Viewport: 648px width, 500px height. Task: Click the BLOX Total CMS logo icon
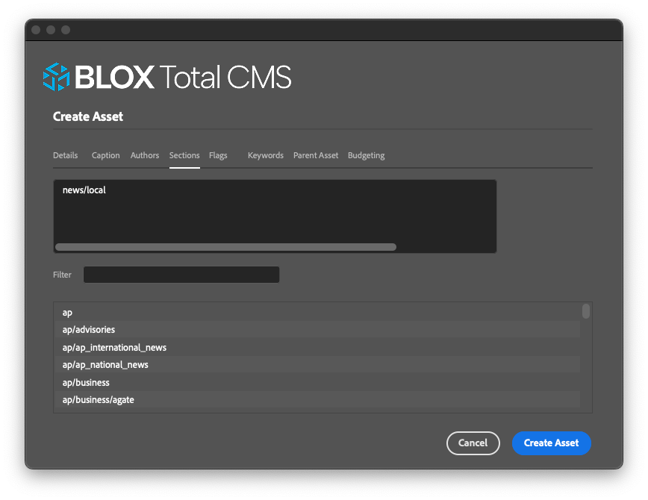(56, 77)
